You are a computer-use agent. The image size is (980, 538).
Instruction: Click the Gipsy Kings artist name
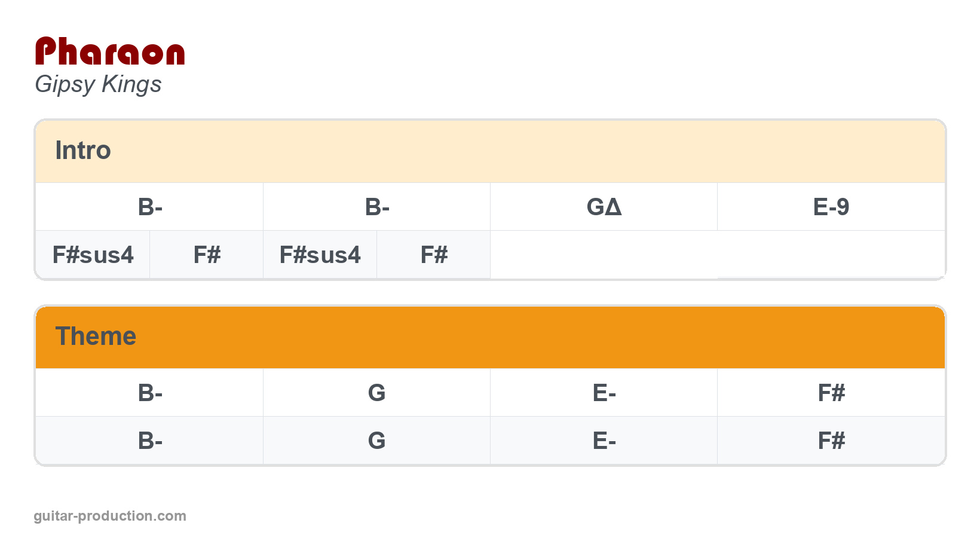coord(98,84)
